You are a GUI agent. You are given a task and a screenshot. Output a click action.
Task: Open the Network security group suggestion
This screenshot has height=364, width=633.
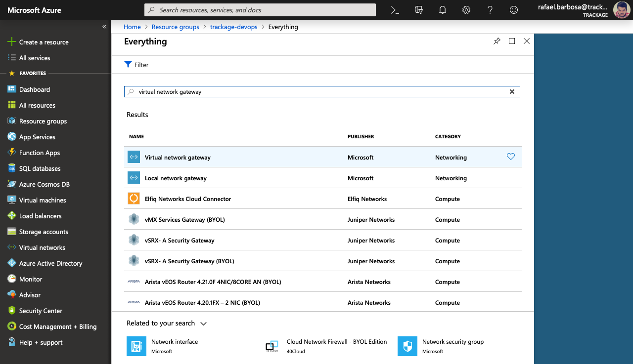pyautogui.click(x=452, y=342)
